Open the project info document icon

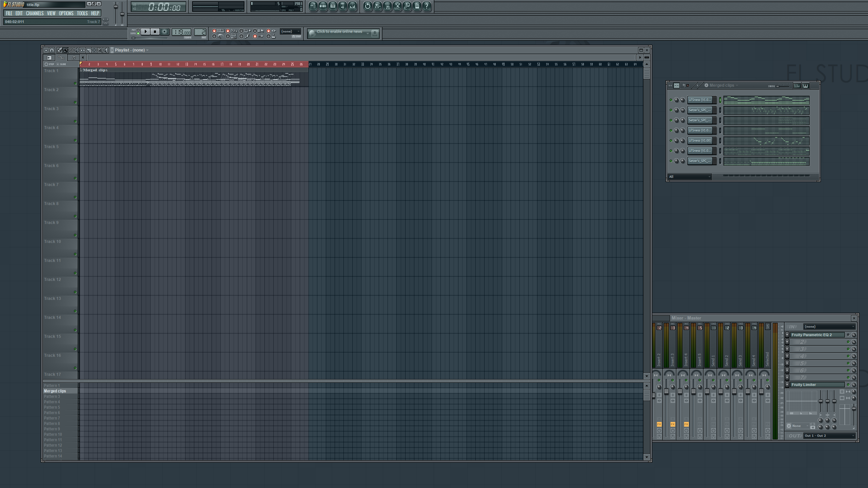[417, 6]
